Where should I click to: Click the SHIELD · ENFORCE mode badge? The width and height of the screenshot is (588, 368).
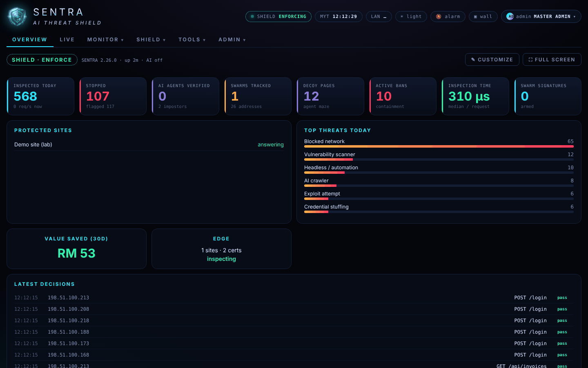42,60
